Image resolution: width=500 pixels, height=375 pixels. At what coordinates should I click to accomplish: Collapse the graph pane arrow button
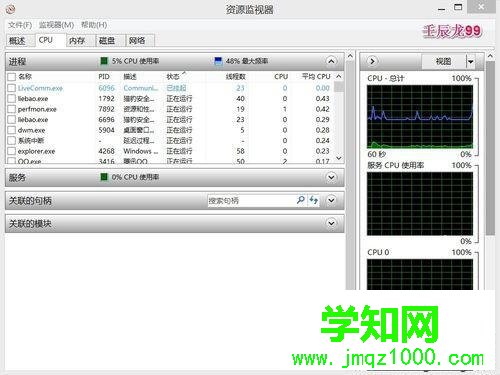pos(372,61)
